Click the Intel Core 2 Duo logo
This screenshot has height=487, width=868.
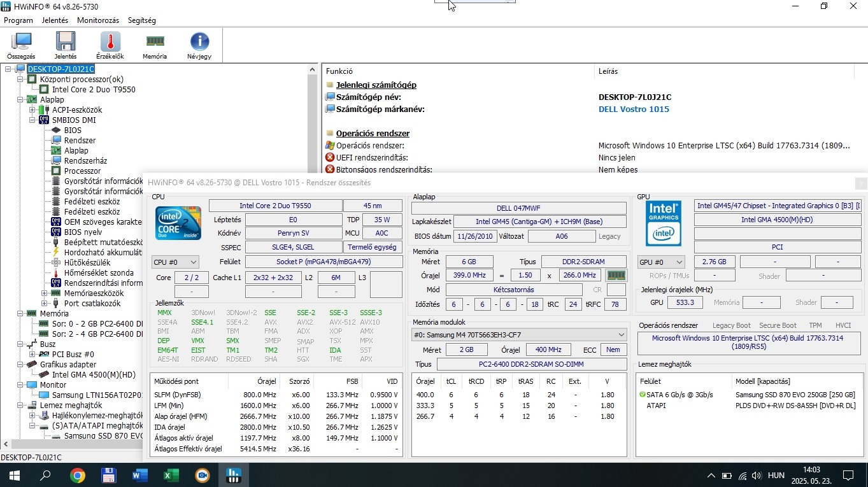[x=178, y=223]
